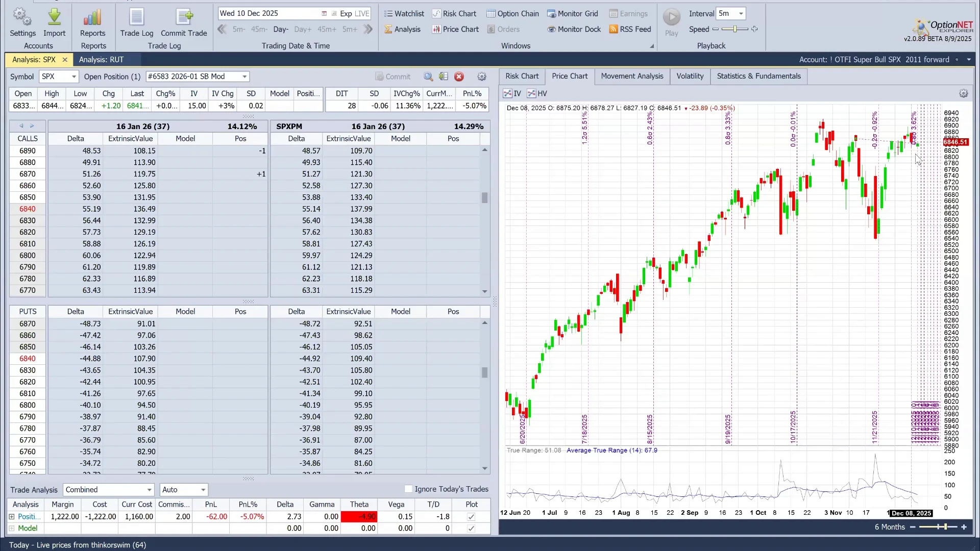Open the Option Chain window
This screenshot has width=980, height=551.
(512, 14)
